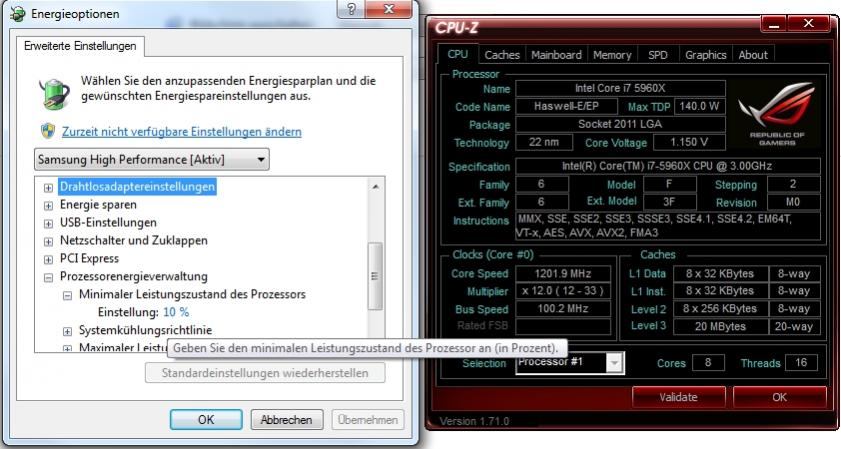Click the 'Version 1.71.0' label in CPU-Z
This screenshot has width=841, height=449.
(475, 421)
